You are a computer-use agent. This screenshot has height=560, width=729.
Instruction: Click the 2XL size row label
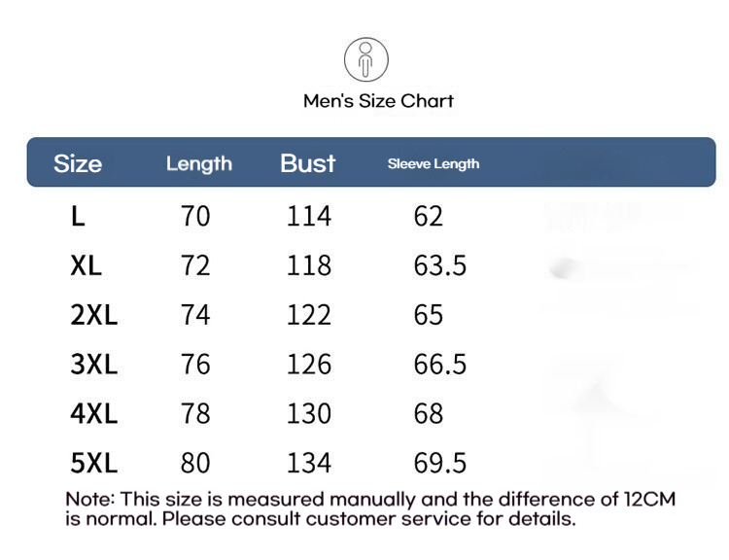coord(94,315)
